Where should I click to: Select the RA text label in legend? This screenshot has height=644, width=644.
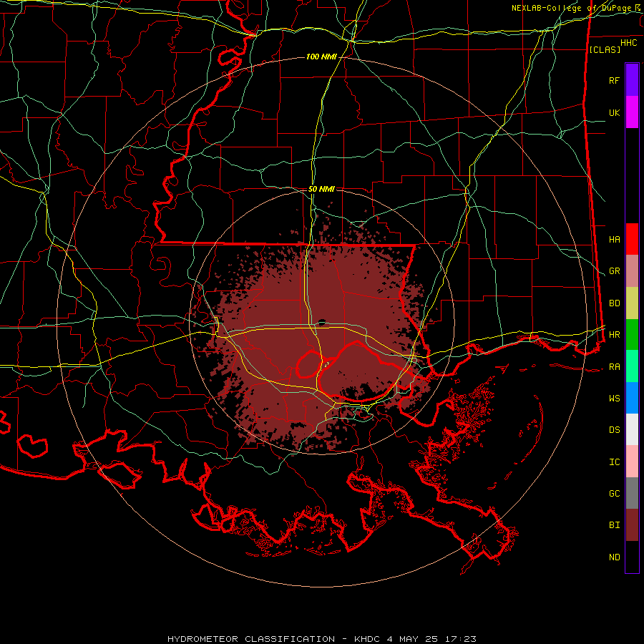tap(614, 366)
